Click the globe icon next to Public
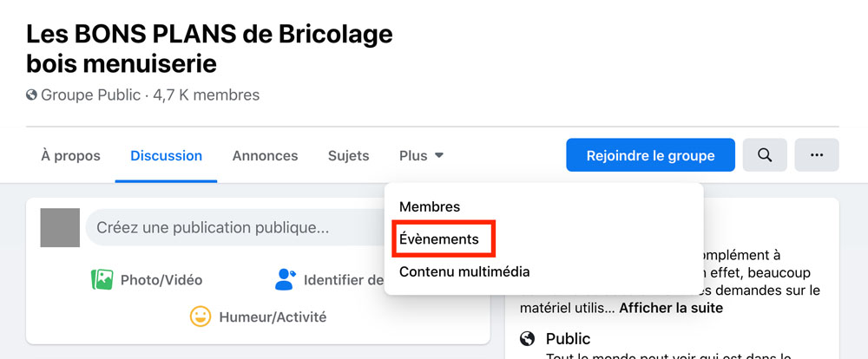Viewport: 868px width, 359px height. pos(528,338)
